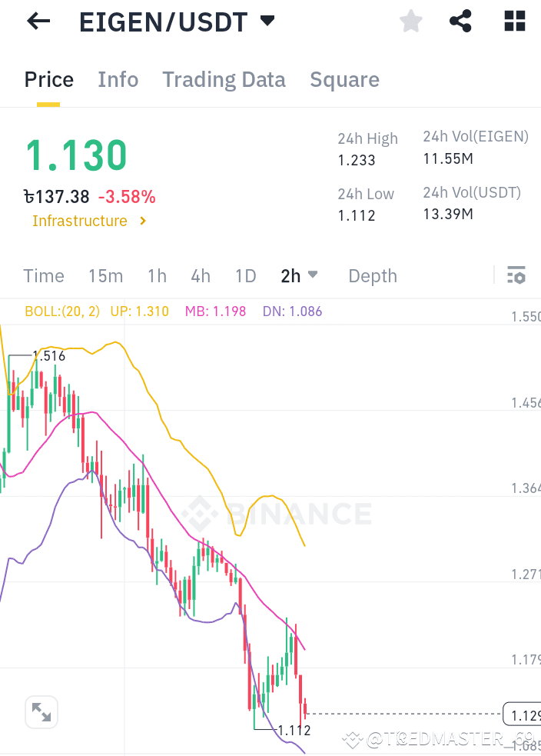The height and width of the screenshot is (756, 541).
Task: Open the Infrastructure category chevron
Action: [x=142, y=221]
